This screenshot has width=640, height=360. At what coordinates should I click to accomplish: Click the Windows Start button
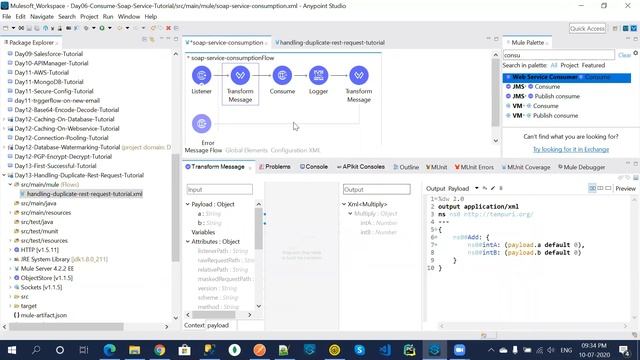click(x=12, y=350)
